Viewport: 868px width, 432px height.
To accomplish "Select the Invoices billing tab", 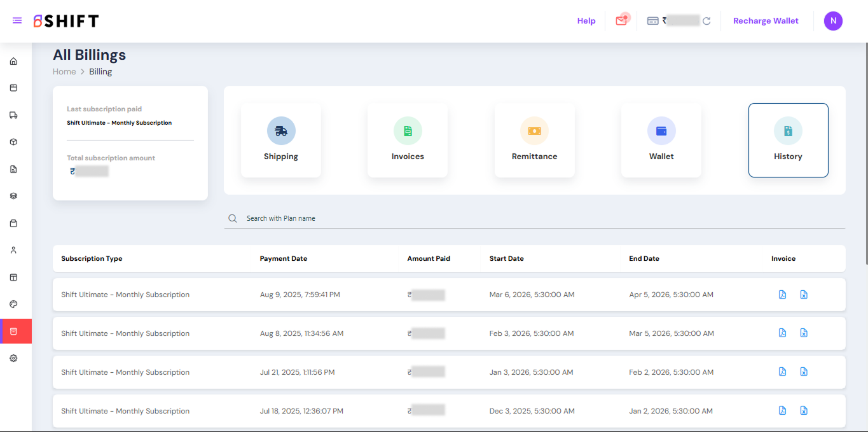I will coord(408,140).
